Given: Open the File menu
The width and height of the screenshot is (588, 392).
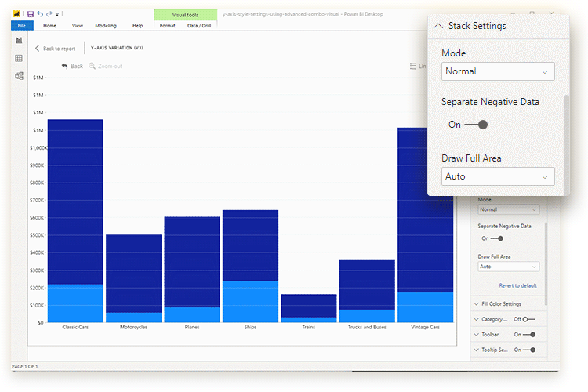Looking at the screenshot, I should pos(22,26).
